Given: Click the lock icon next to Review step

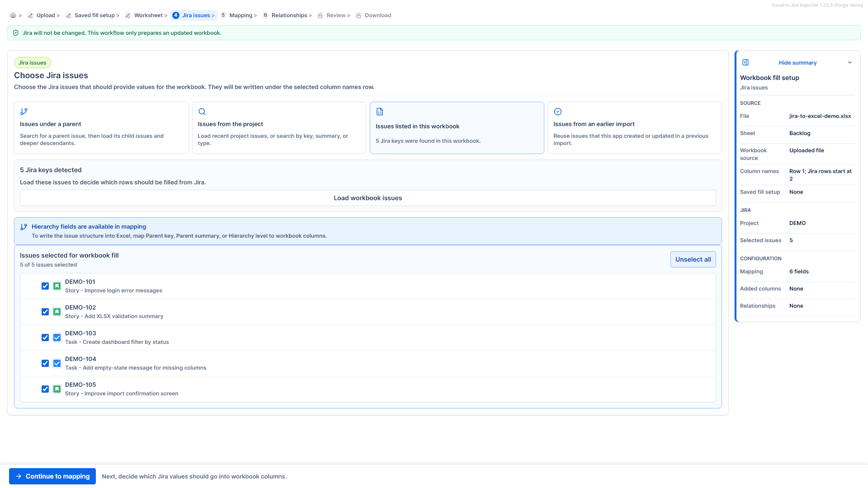Looking at the screenshot, I should point(320,15).
